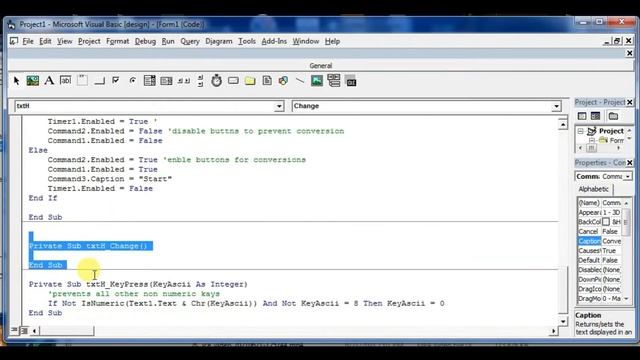
Task: Select the DriveListBox control tool
Action: click(233, 81)
